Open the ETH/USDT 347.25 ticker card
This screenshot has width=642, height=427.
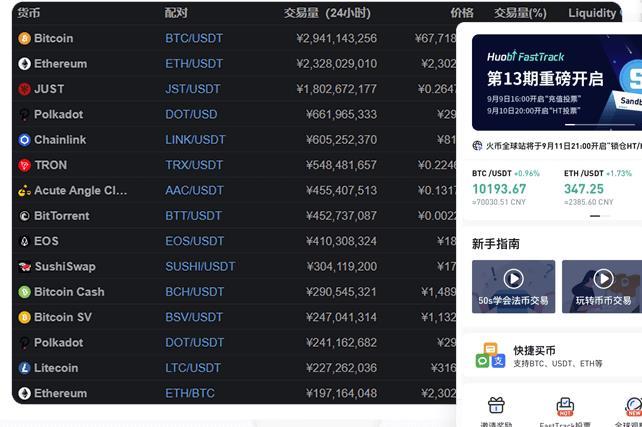pyautogui.click(x=598, y=188)
